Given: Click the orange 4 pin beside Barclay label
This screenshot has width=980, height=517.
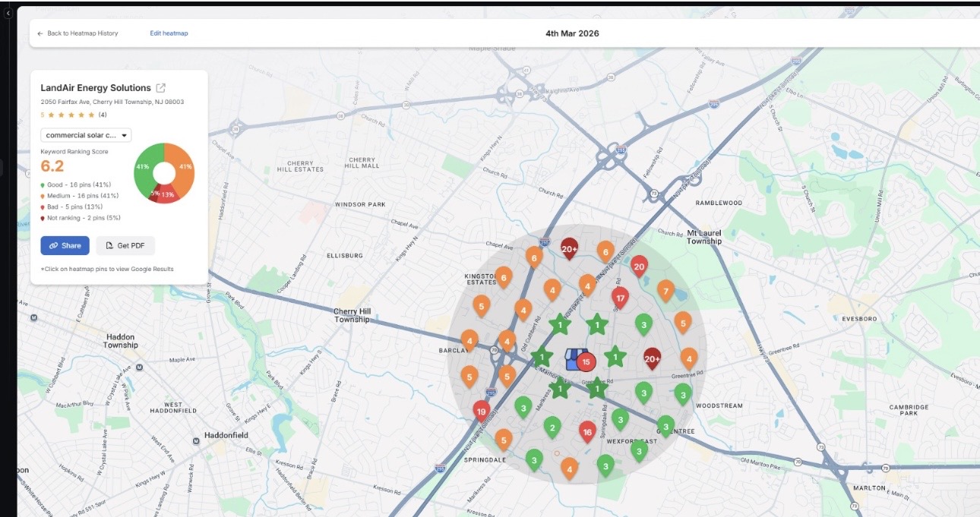Looking at the screenshot, I should click(469, 341).
